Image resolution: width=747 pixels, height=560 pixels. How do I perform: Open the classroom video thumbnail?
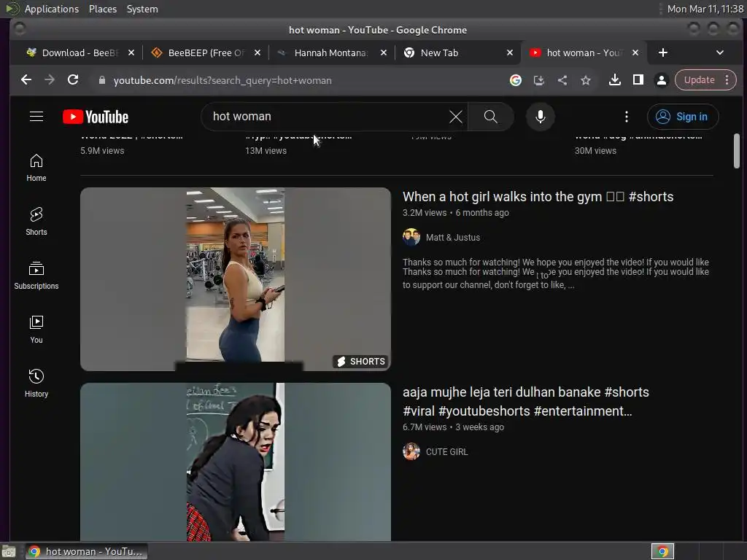[x=236, y=462]
